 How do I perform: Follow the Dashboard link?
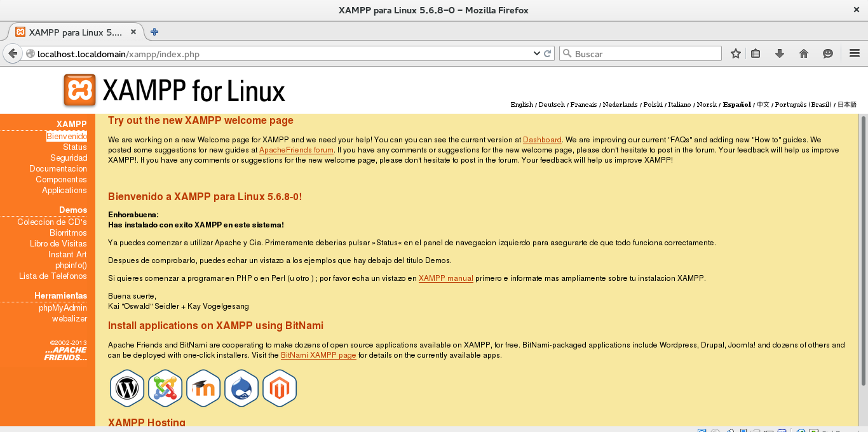click(x=542, y=140)
